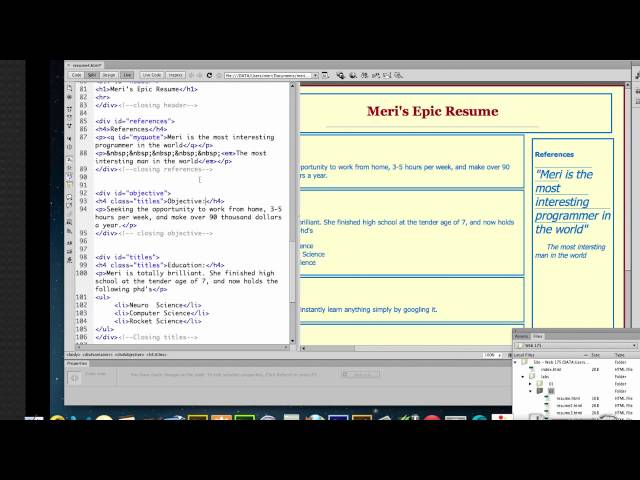Select resume2.html in the Files panel

coord(569,406)
